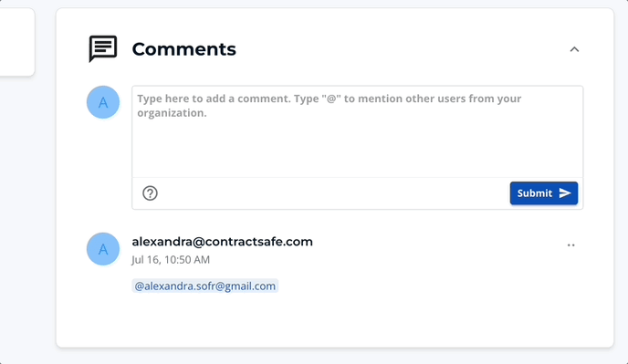Open the more options dots on the comment
628x364 pixels.
click(x=570, y=245)
